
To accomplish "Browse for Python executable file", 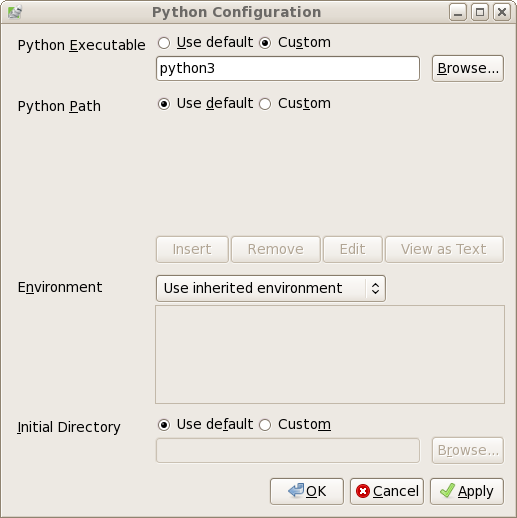I will 468,68.
